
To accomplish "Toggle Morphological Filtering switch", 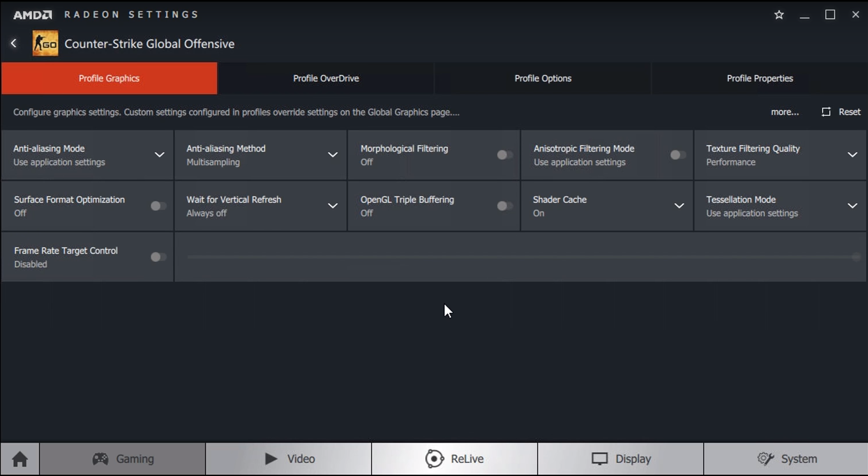I will tap(505, 155).
